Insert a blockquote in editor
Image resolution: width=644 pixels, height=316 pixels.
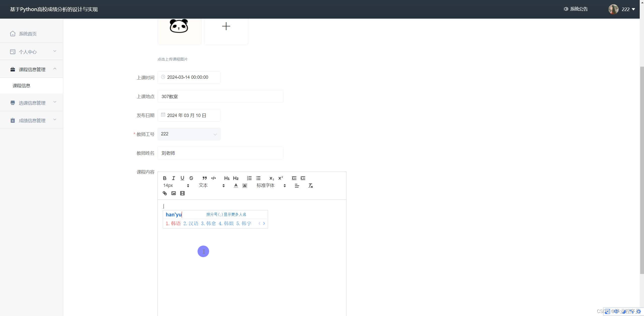tap(205, 178)
